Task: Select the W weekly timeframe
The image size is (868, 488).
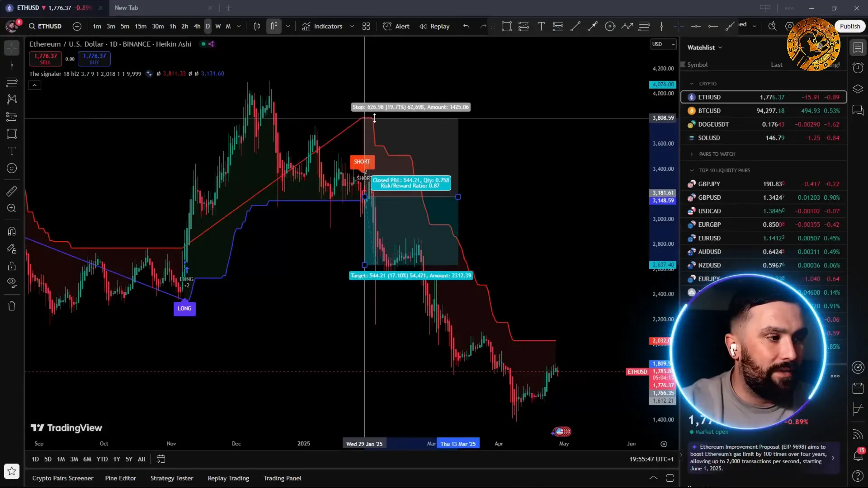Action: tap(218, 26)
